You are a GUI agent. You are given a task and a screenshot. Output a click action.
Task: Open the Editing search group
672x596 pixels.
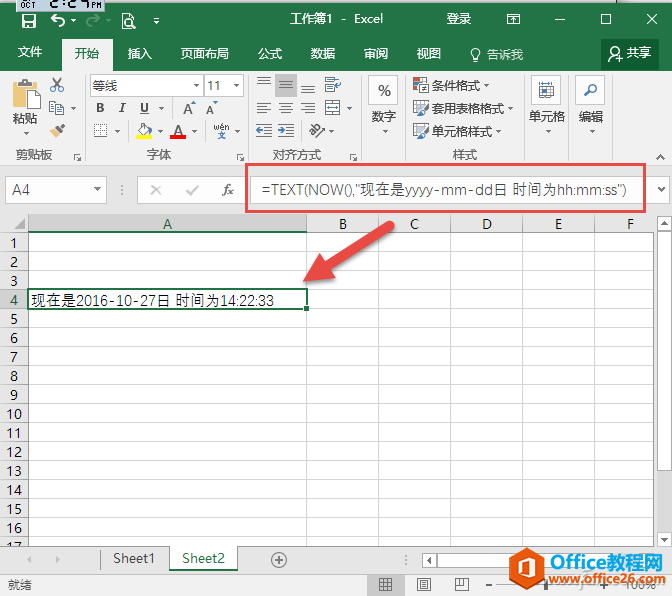(591, 105)
